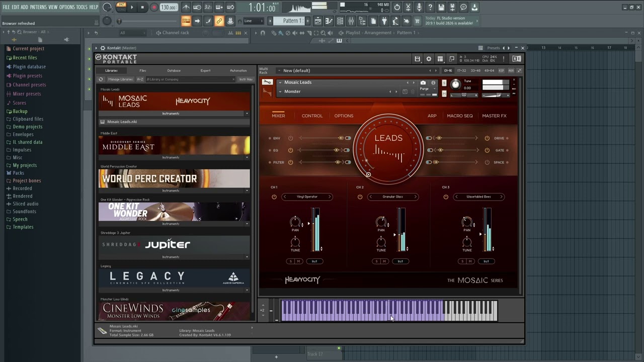The height and width of the screenshot is (362, 644).
Task: Open the MACRO SEQ tab
Action: click(x=460, y=116)
